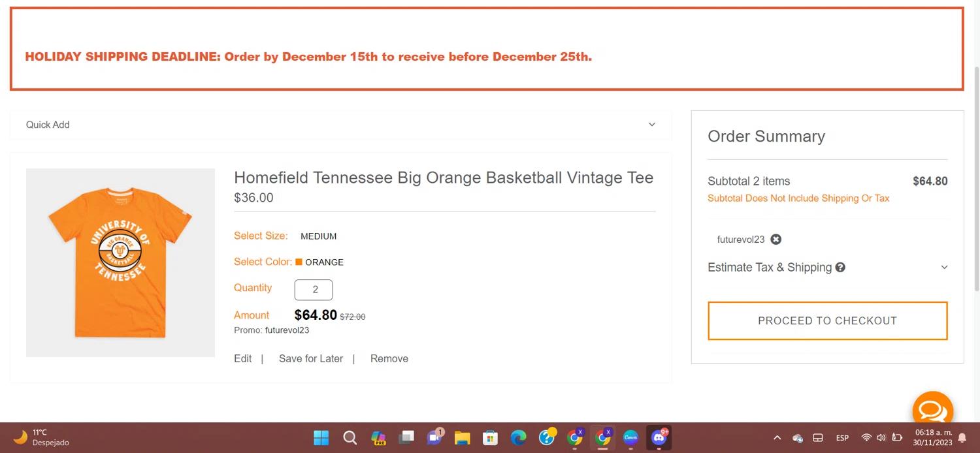Open the Estimate Tax & Shipping help icon

[x=840, y=267]
